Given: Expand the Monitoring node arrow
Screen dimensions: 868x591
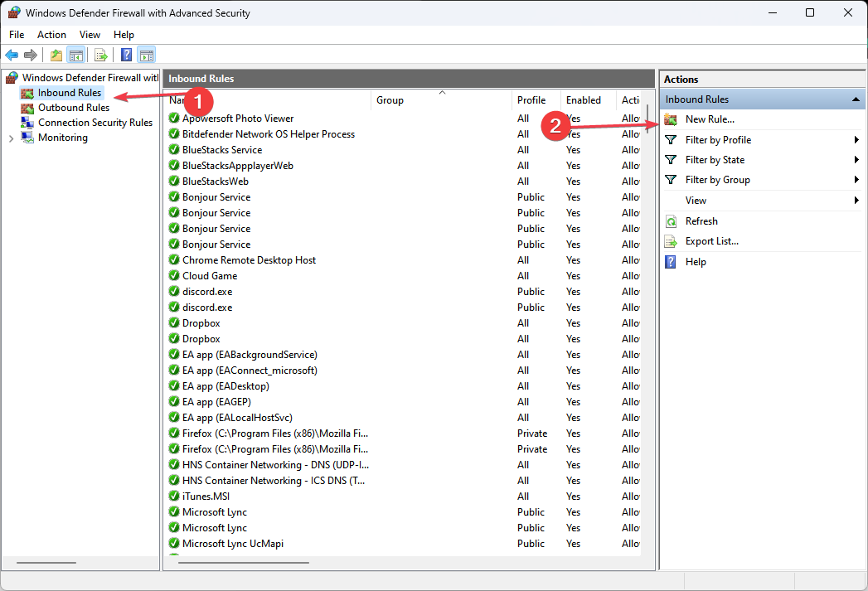Looking at the screenshot, I should tap(11, 138).
